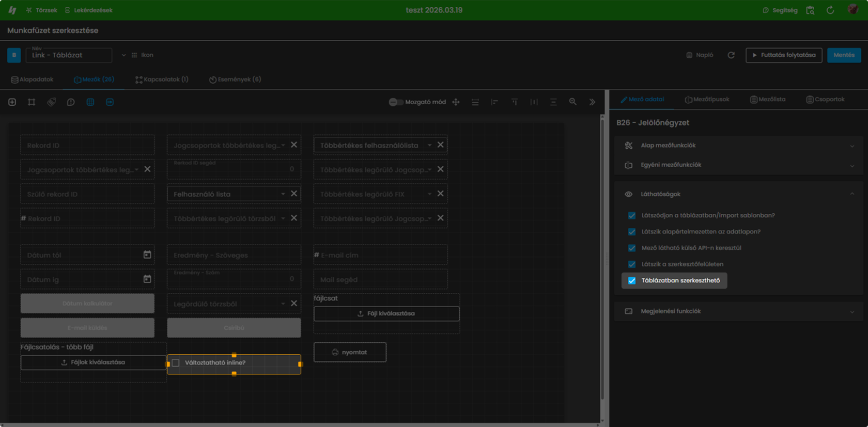The width and height of the screenshot is (868, 427).
Task: Uncheck Mező látható külső API-n keresztül
Action: 632,248
